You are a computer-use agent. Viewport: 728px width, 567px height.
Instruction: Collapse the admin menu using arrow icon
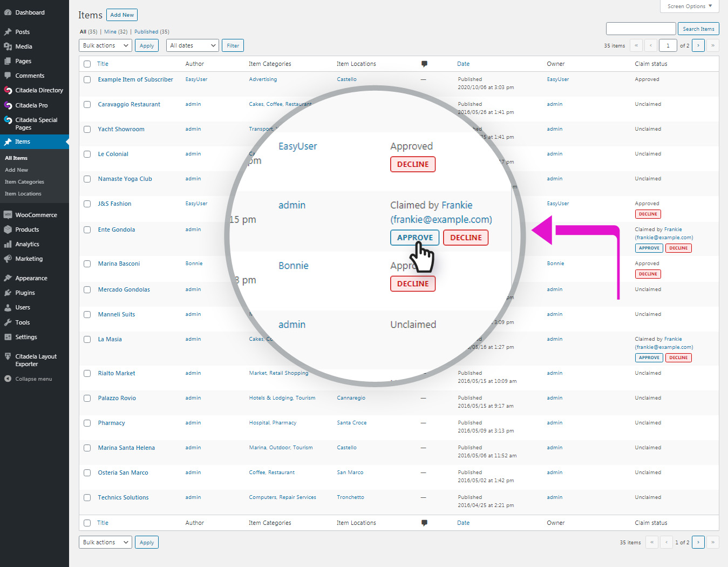tap(8, 379)
